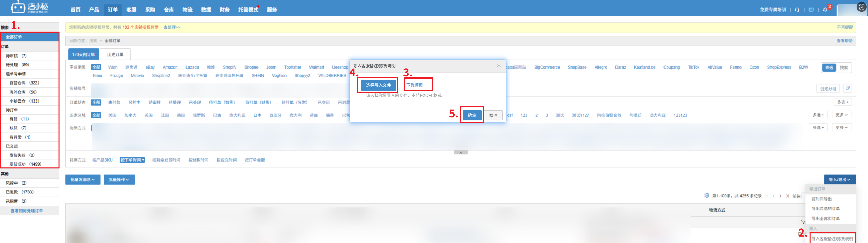Open 仓库 top menu

tap(169, 10)
